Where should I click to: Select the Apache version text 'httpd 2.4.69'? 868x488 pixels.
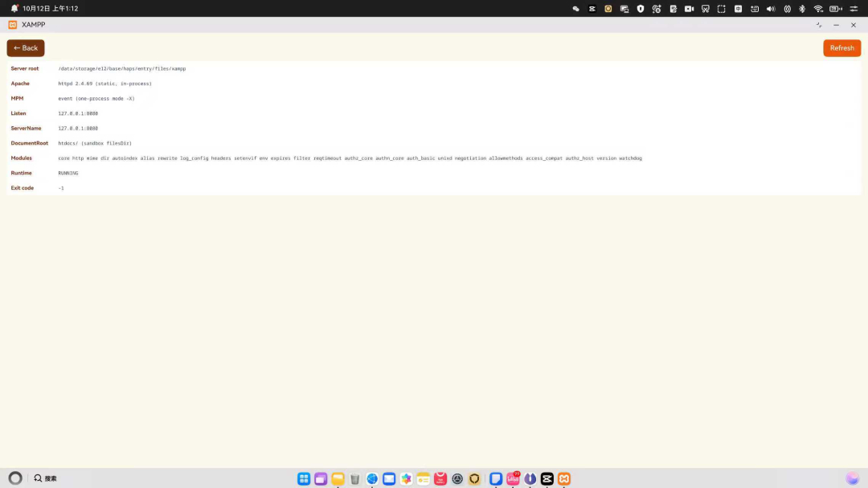coord(76,84)
